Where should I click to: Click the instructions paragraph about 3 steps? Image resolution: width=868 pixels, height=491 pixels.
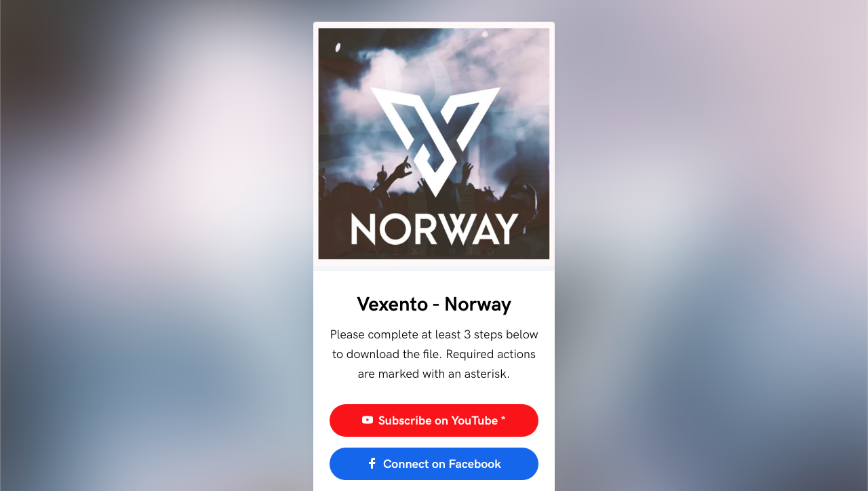click(434, 354)
